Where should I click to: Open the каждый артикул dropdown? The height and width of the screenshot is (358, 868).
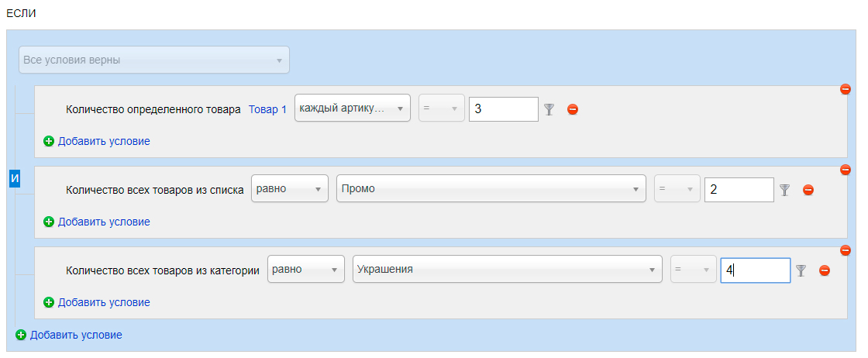pos(352,108)
